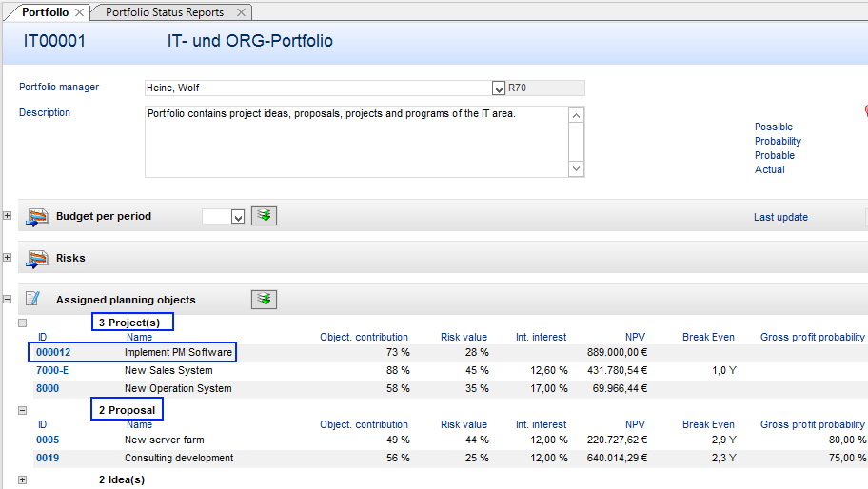Open proposal 0005 link
868x489 pixels.
(48, 440)
